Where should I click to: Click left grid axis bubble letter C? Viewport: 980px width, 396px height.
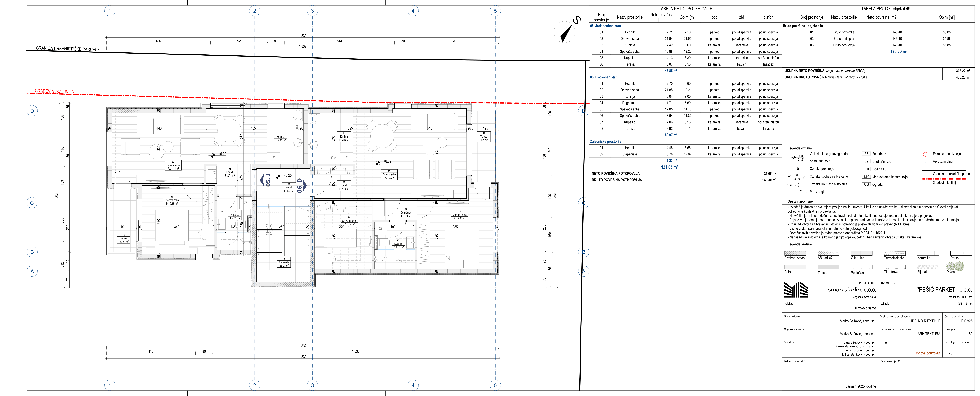32,203
